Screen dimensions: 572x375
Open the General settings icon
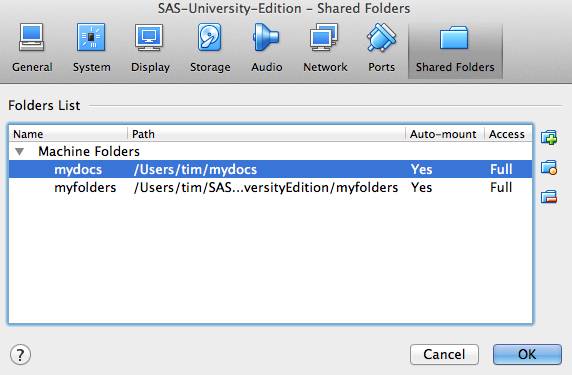click(32, 48)
